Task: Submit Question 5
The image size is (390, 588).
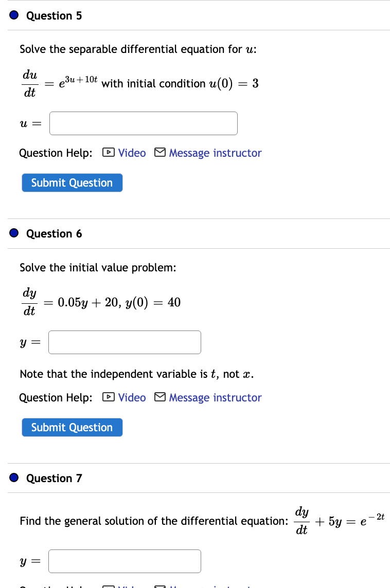Action: tap(72, 182)
